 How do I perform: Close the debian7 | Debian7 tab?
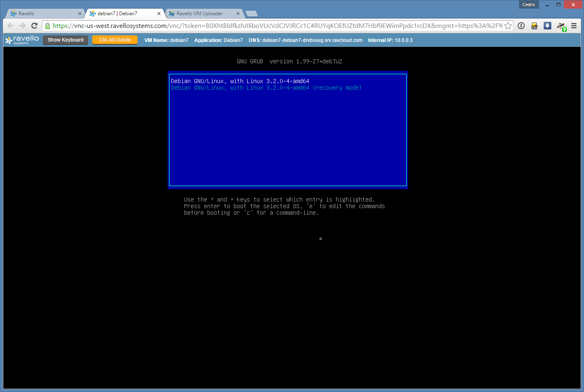[x=159, y=14]
